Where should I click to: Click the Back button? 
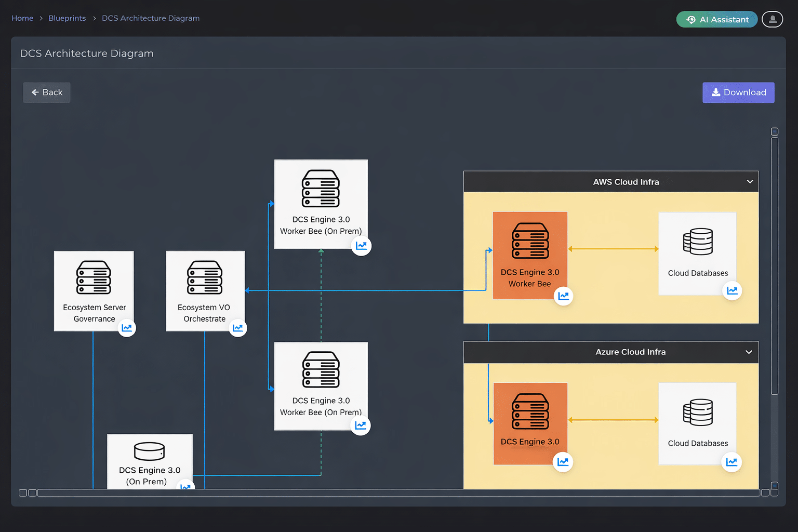[47, 92]
